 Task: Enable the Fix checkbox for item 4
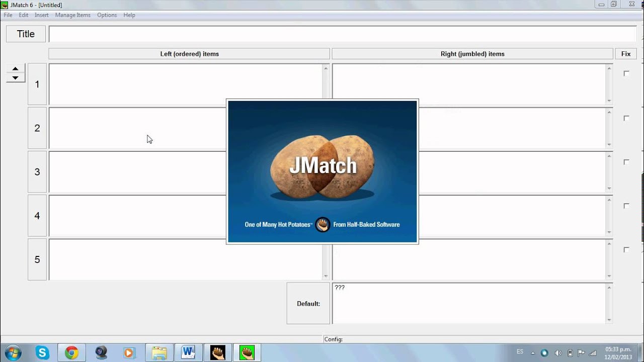coord(626,206)
